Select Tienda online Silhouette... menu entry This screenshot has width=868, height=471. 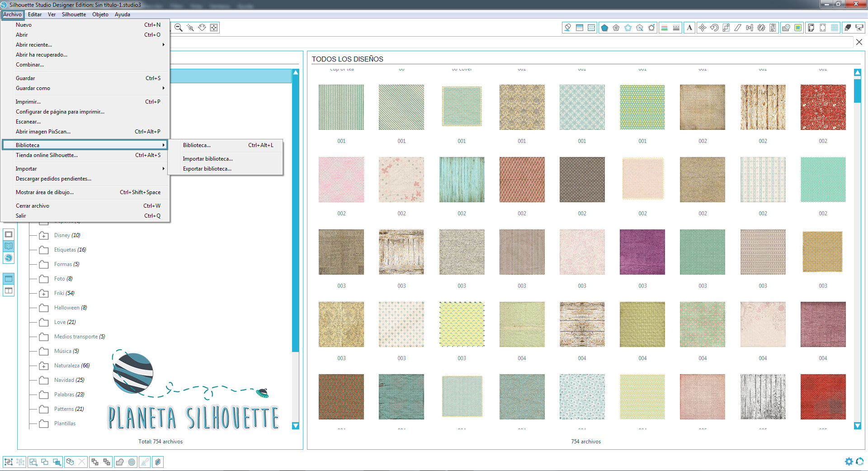click(x=86, y=155)
